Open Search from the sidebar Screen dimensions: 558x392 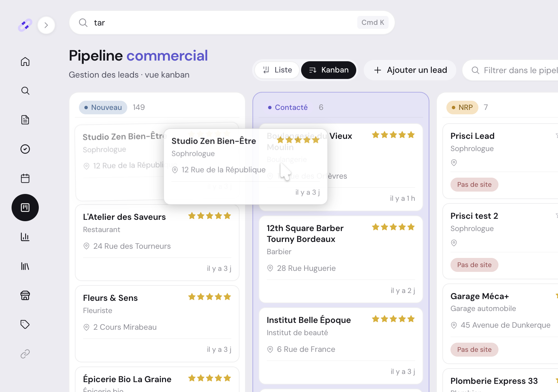(25, 91)
